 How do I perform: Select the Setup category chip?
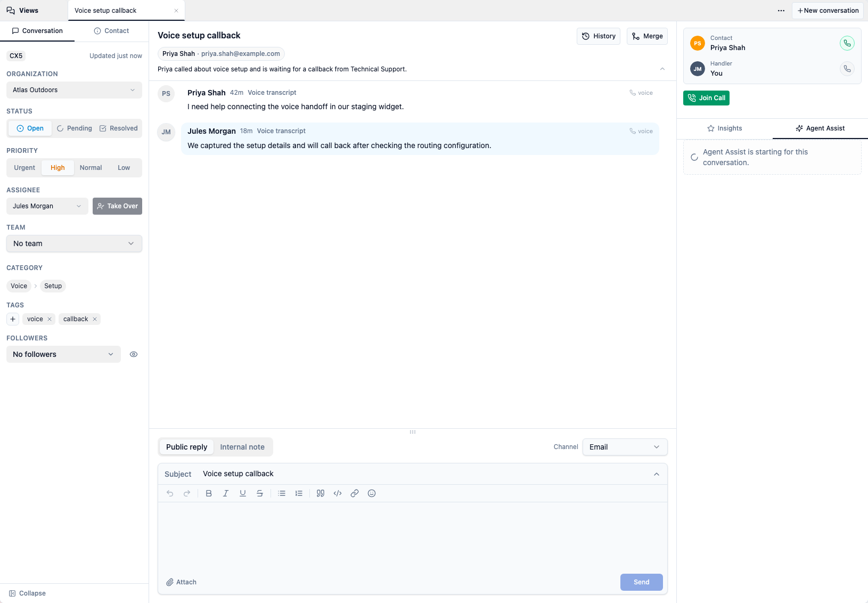tap(53, 286)
